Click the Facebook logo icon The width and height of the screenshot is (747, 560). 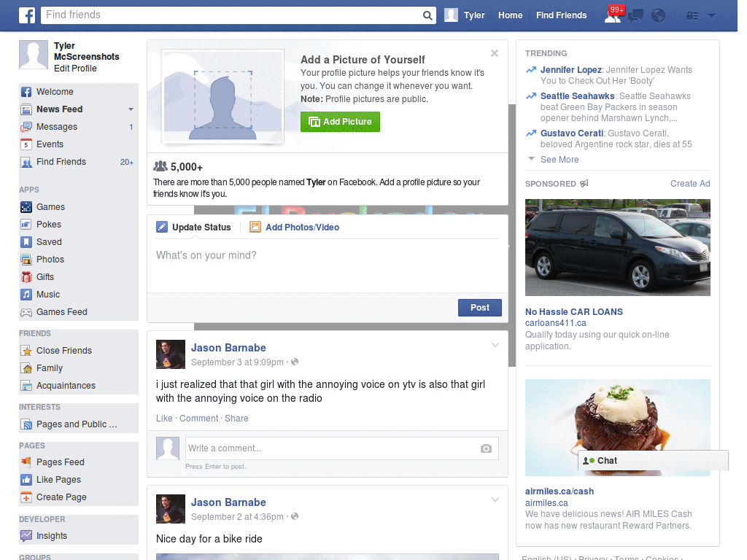pos(27,15)
